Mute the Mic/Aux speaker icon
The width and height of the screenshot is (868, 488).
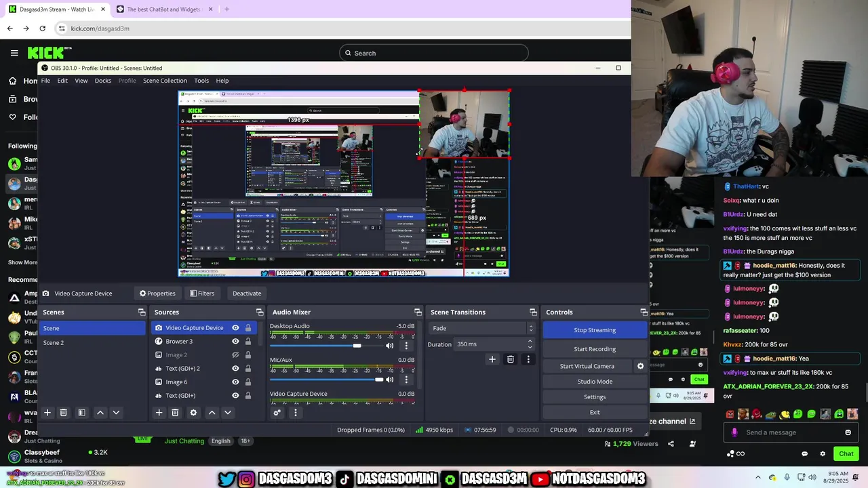(x=390, y=380)
